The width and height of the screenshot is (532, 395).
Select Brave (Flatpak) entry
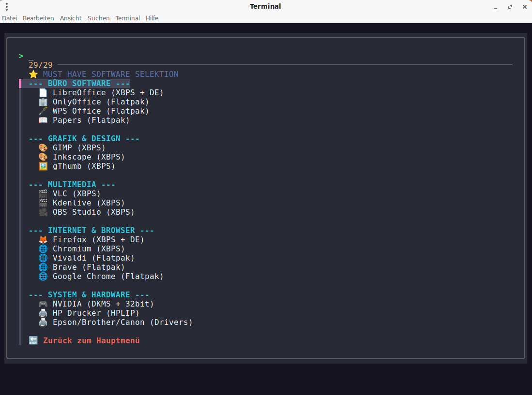pos(89,267)
